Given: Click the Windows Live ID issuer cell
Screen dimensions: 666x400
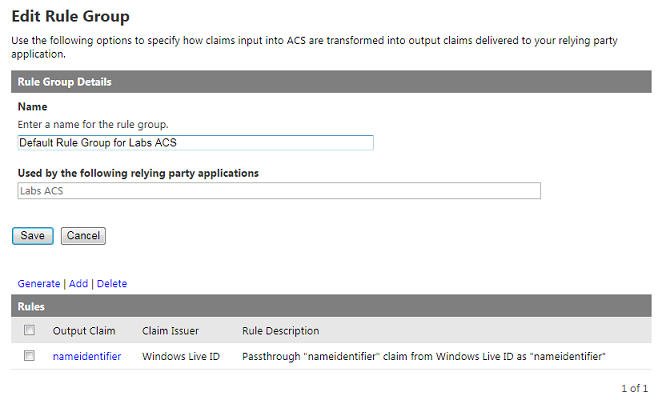Looking at the screenshot, I should (x=181, y=356).
